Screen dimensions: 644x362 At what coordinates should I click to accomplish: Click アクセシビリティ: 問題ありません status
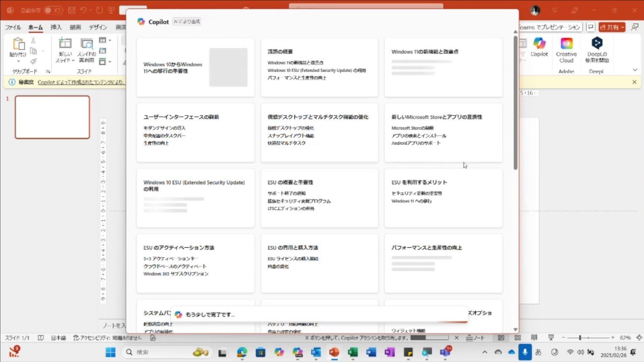pos(107,338)
